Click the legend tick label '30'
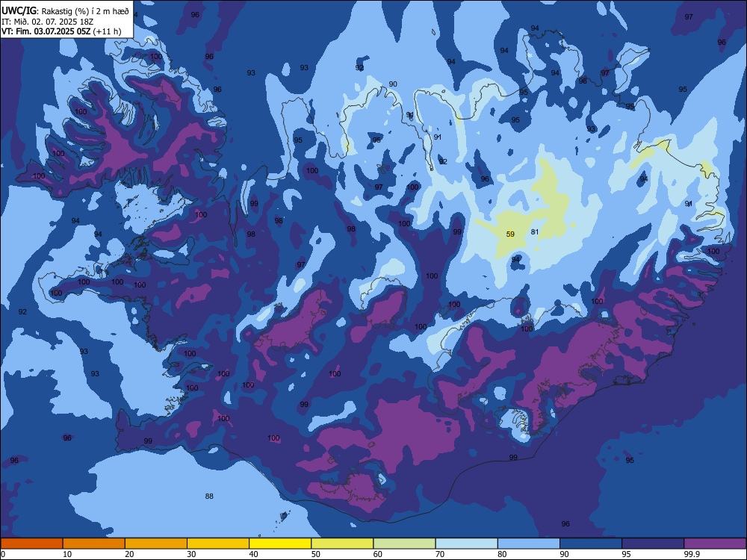The height and width of the screenshot is (560, 747). [x=191, y=554]
